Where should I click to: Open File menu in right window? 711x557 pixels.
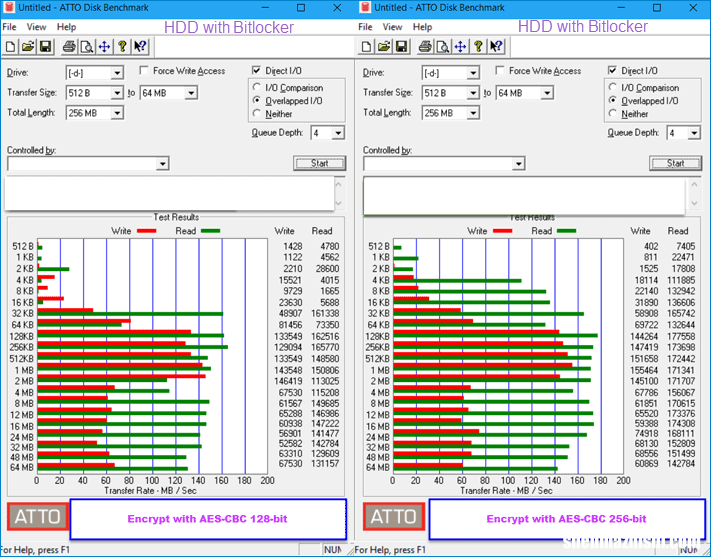coord(365,27)
